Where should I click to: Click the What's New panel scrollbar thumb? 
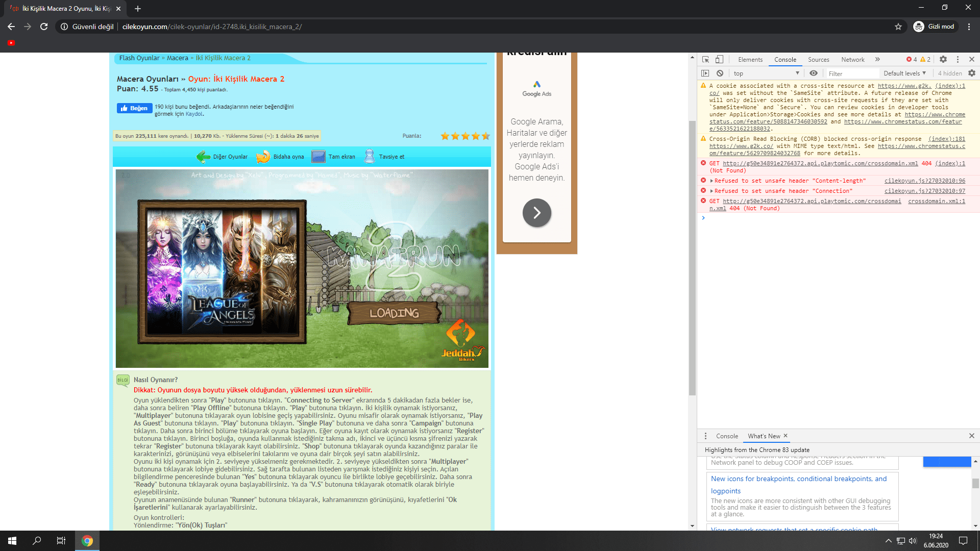pyautogui.click(x=975, y=483)
